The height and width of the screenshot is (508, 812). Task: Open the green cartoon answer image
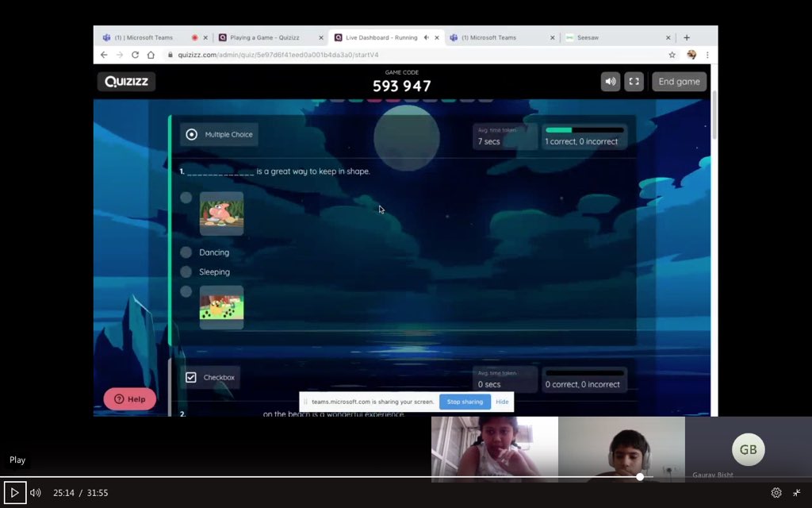click(222, 307)
